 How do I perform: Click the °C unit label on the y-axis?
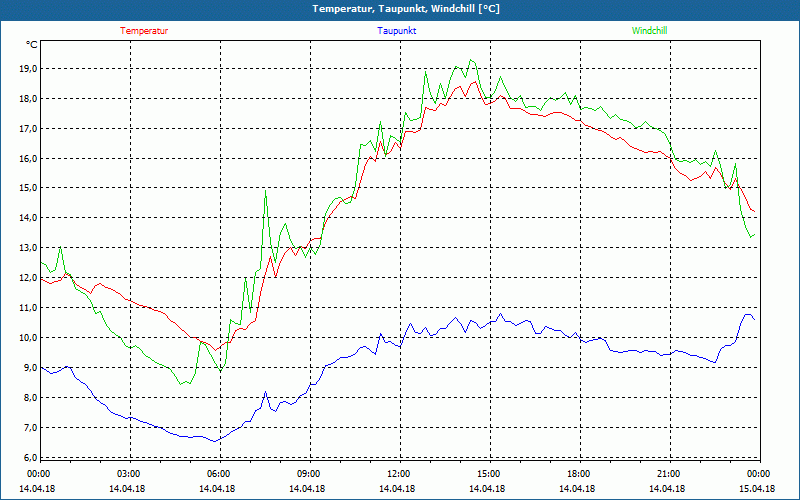tap(32, 45)
